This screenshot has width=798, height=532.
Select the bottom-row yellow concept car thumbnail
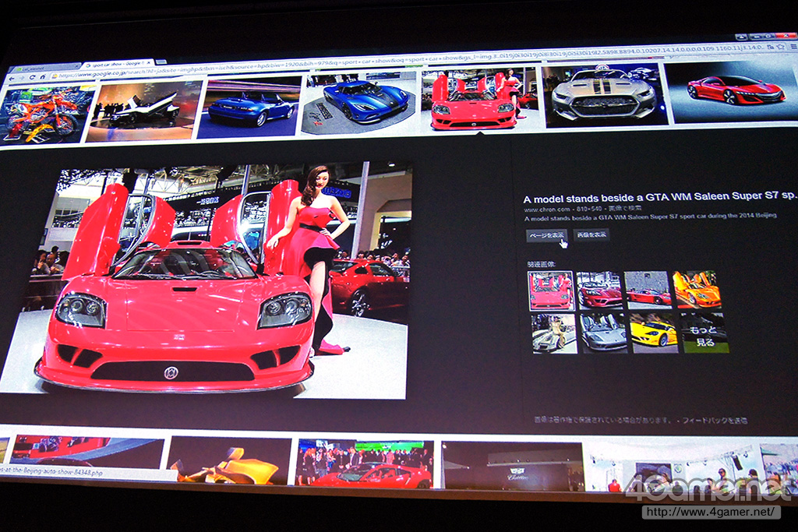coord(229,460)
